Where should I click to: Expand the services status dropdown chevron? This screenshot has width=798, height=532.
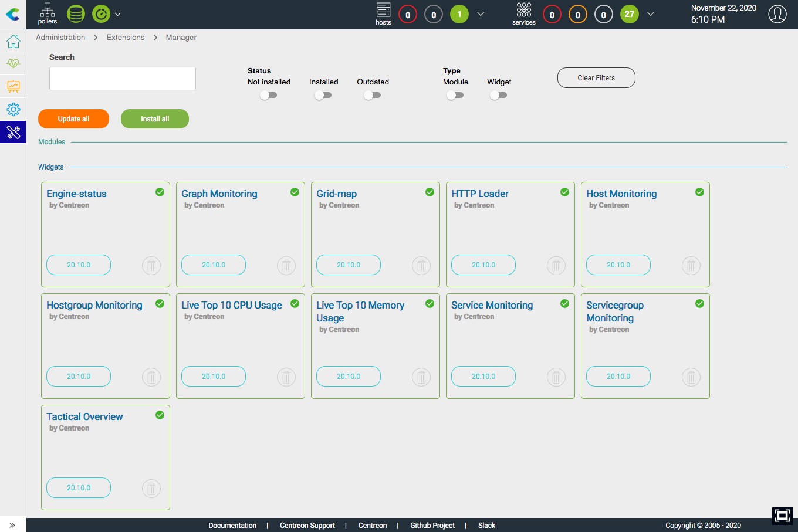(x=650, y=14)
